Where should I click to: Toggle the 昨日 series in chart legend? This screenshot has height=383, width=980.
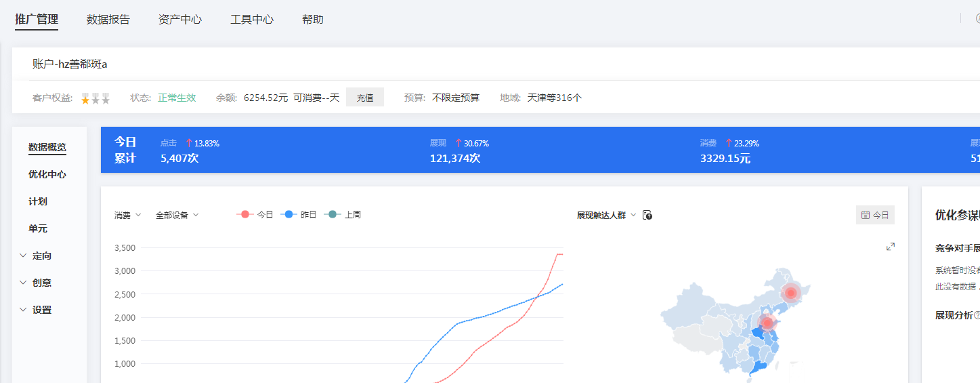(x=298, y=215)
